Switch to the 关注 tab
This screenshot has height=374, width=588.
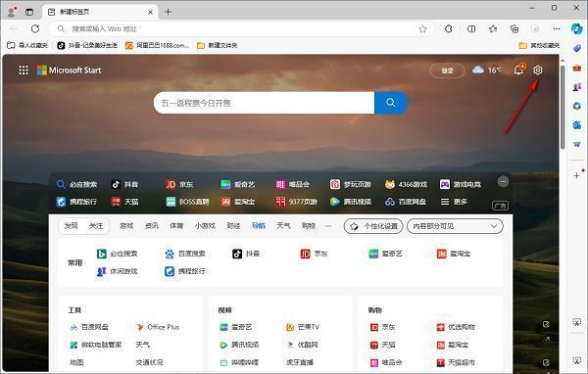tap(96, 225)
